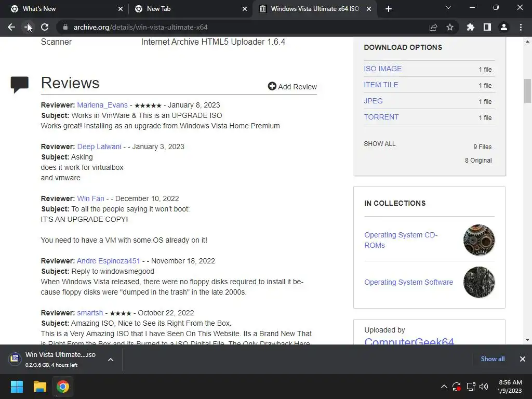The width and height of the screenshot is (532, 399).
Task: Show hidden system tray icons
Action: (444, 387)
